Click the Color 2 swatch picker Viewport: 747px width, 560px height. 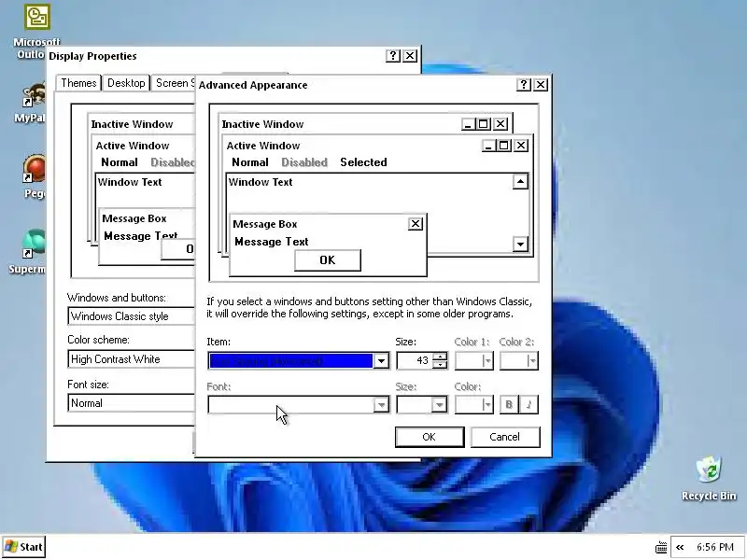(519, 360)
